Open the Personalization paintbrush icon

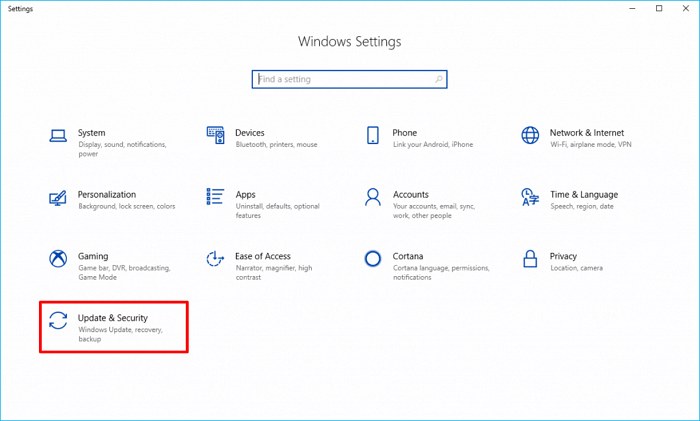[x=58, y=198]
